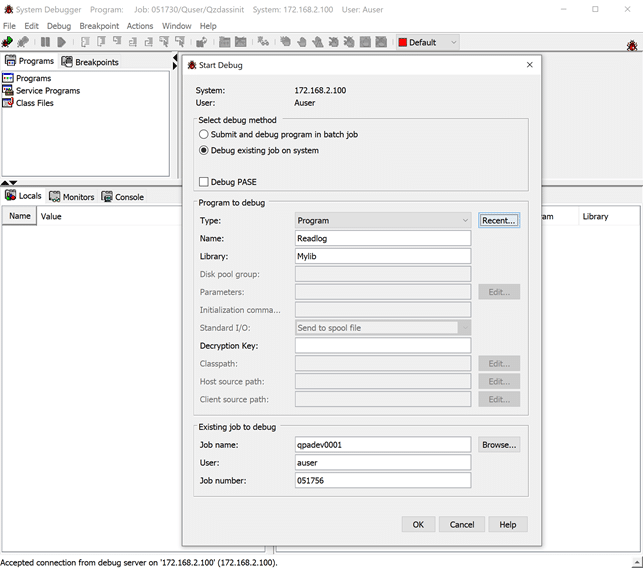
Task: Click the Programs tree item icon
Action: point(9,78)
